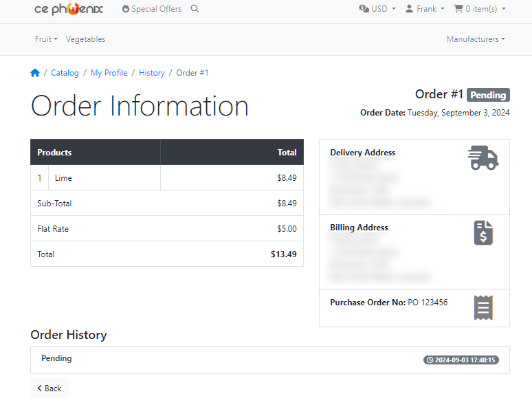This screenshot has width=532, height=405.
Task: Open the USD currency dropdown
Action: coord(377,9)
